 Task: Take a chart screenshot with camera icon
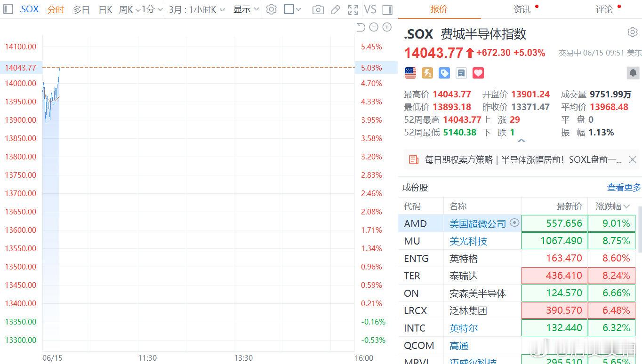[x=318, y=9]
